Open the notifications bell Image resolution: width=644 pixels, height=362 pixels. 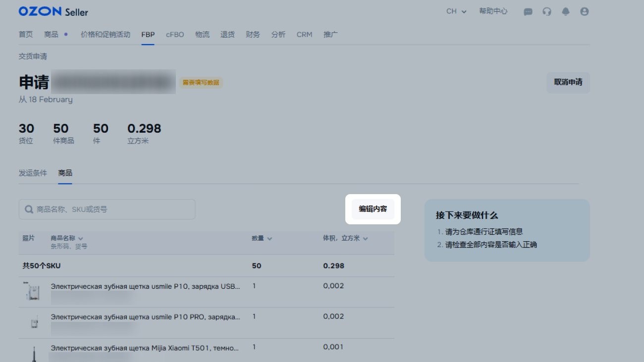(x=566, y=11)
